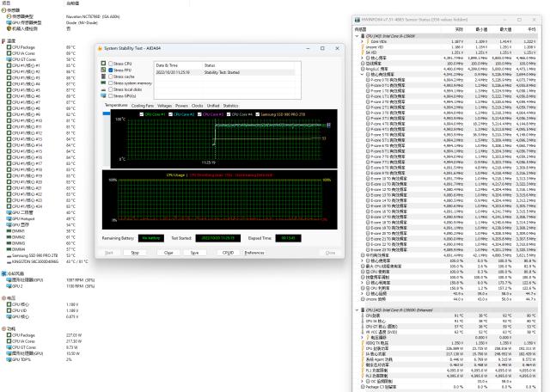
Task: Click the GPU sensor type icon
Action: click(9, 22)
